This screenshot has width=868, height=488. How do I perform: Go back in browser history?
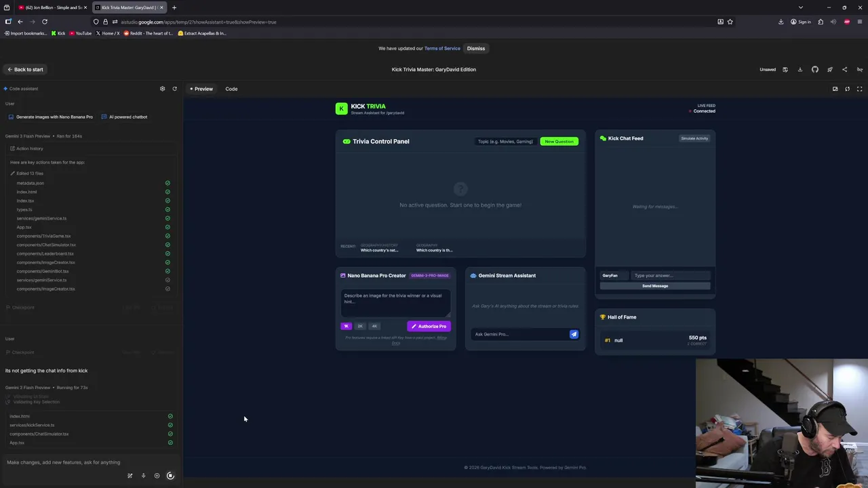pyautogui.click(x=20, y=22)
